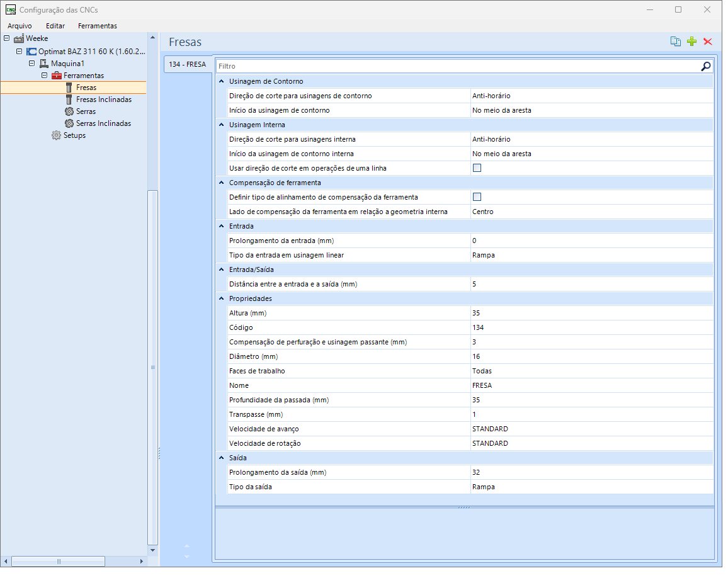Click the Weeke factory icon in tree

[x=19, y=38]
